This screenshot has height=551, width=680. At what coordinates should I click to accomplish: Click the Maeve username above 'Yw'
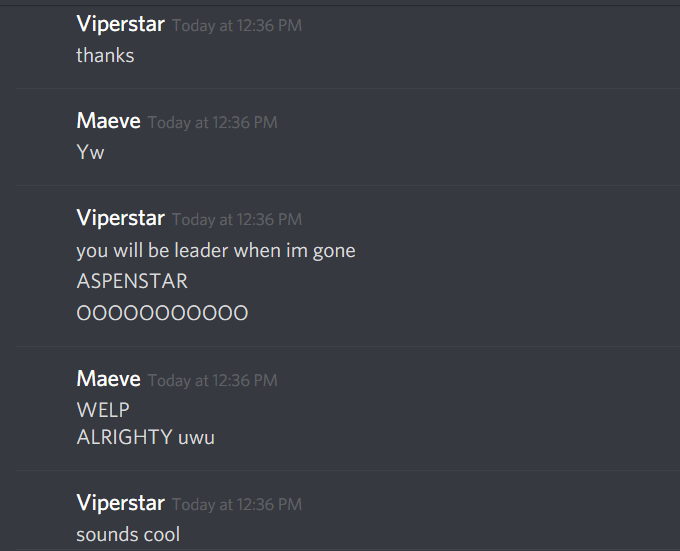[108, 121]
